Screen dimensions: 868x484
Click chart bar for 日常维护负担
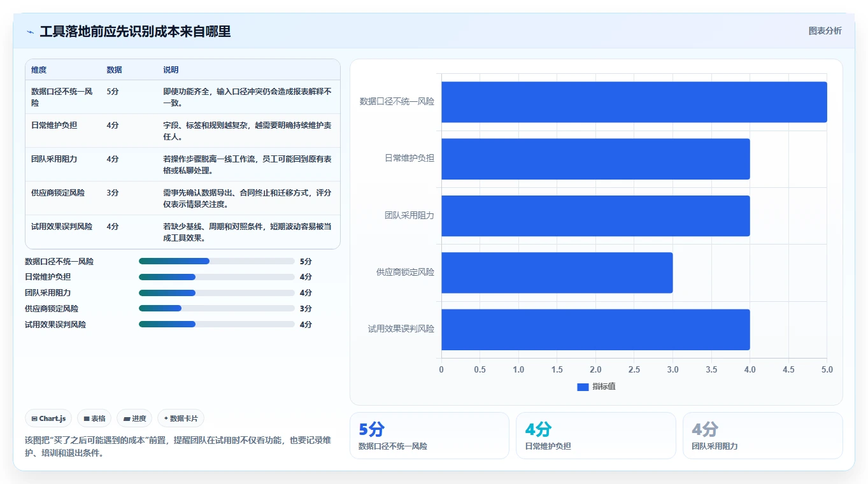pos(595,159)
